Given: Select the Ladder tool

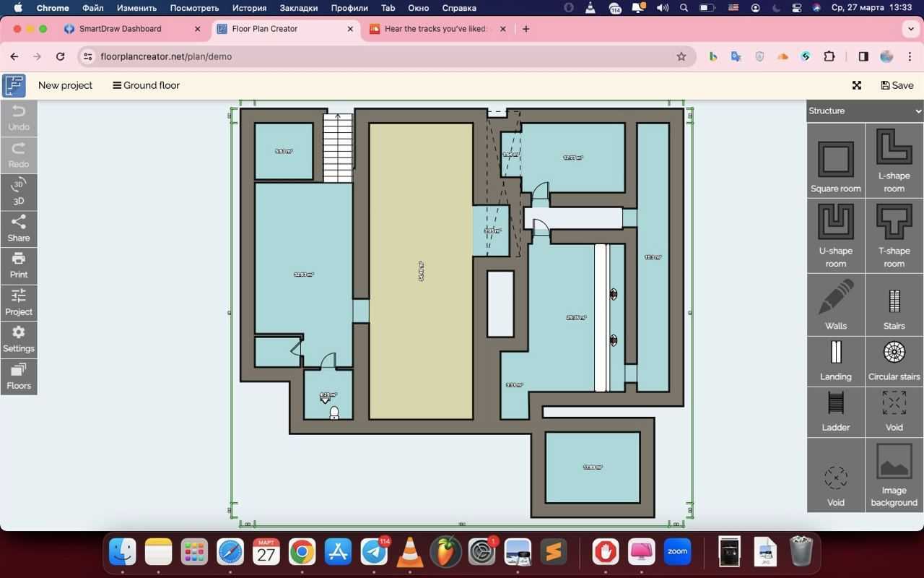Looking at the screenshot, I should pyautogui.click(x=835, y=411).
